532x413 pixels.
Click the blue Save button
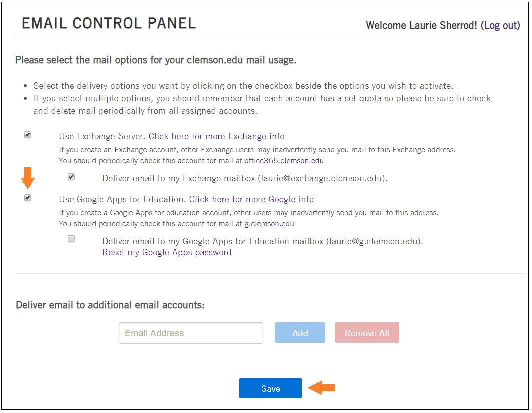(x=270, y=388)
